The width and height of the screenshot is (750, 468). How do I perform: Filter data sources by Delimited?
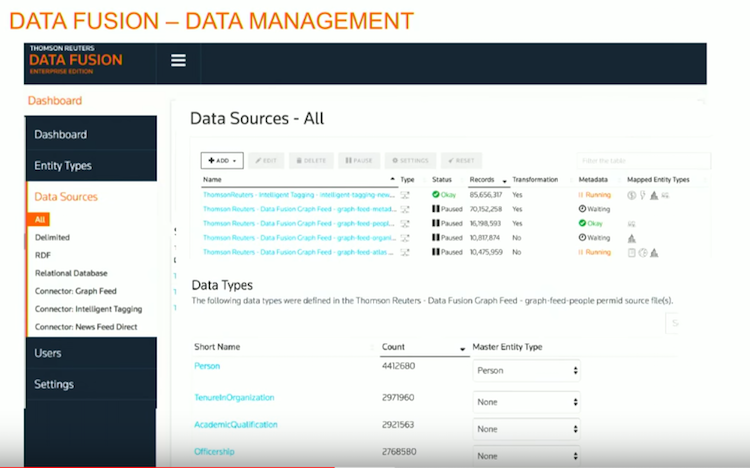(x=52, y=237)
